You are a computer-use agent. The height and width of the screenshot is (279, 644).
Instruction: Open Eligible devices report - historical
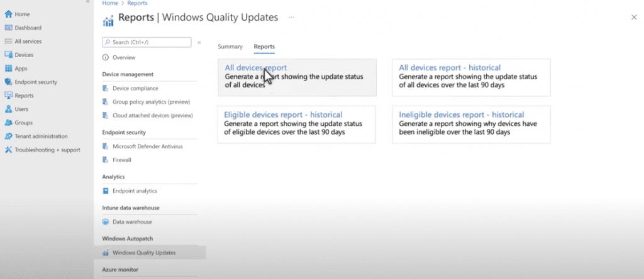coord(297,124)
